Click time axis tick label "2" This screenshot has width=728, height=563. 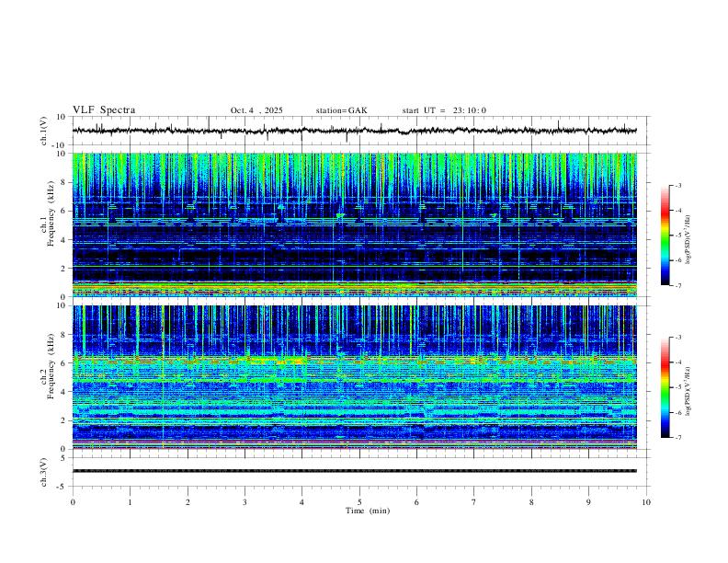tap(188, 502)
